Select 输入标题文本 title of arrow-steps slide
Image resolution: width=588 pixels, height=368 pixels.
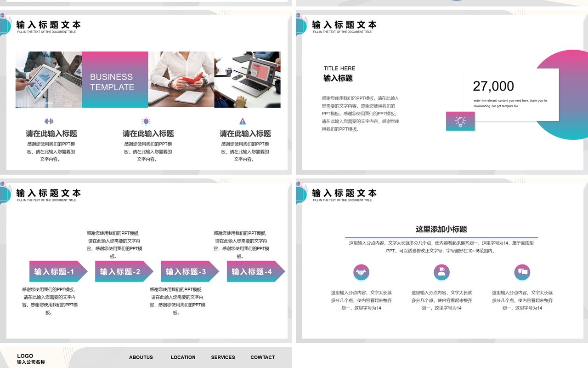(x=49, y=193)
